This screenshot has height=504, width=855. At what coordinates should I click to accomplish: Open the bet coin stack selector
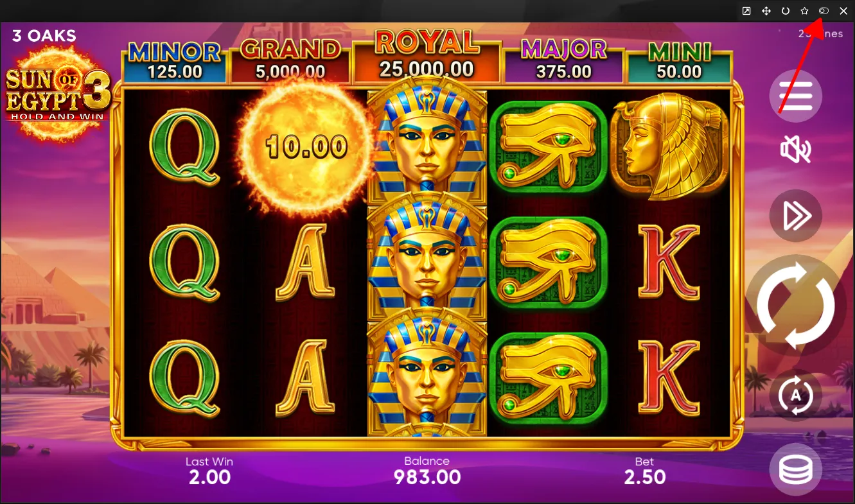(795, 469)
